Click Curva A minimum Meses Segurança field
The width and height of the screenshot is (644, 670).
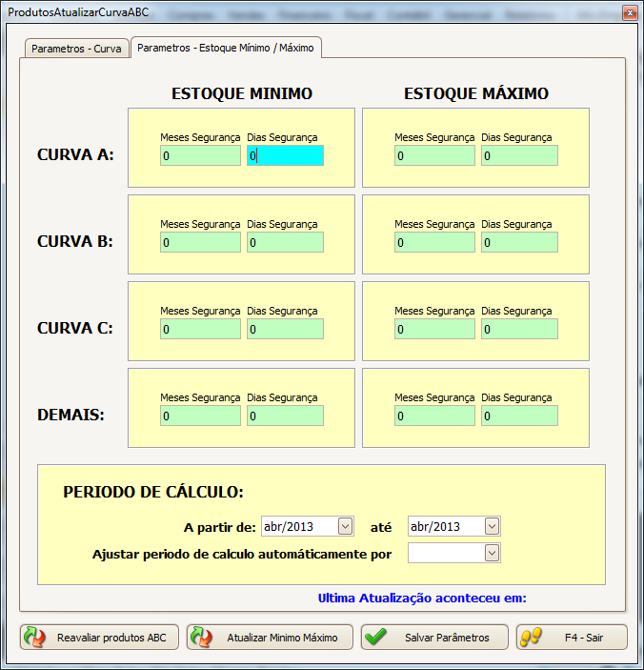(200, 155)
